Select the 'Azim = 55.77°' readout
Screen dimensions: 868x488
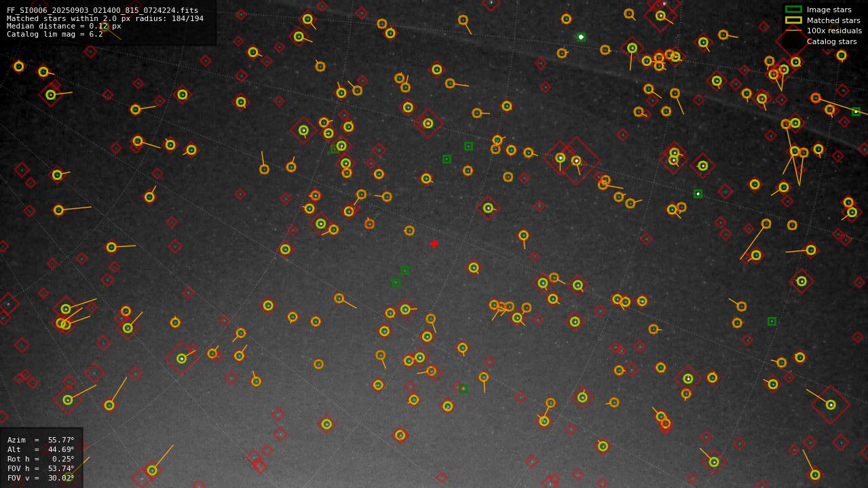(x=41, y=440)
